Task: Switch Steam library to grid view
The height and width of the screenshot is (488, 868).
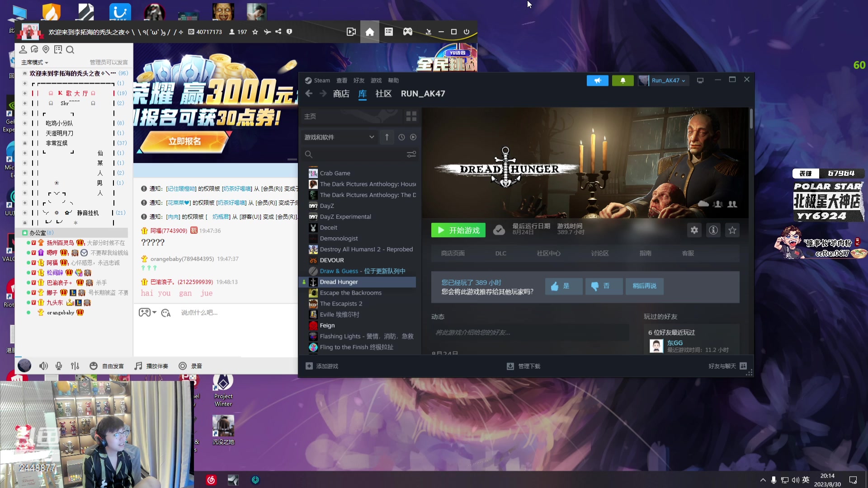Action: tap(411, 117)
